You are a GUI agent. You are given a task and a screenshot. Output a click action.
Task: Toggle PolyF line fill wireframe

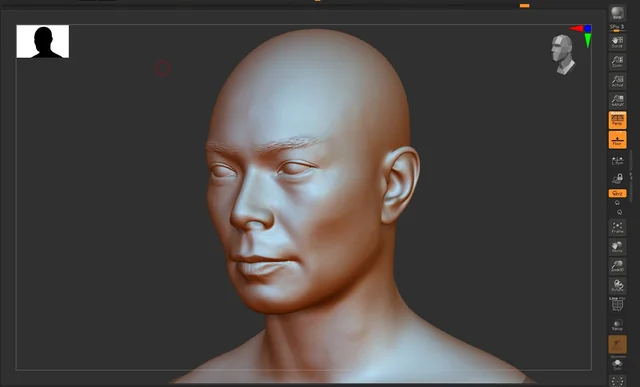pyautogui.click(x=617, y=305)
